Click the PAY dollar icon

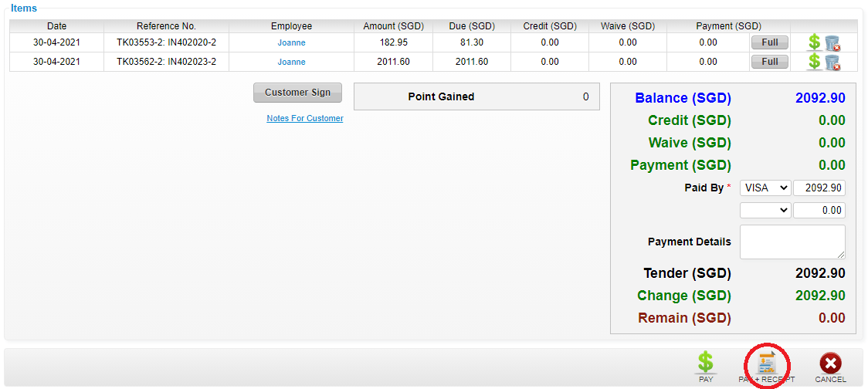705,363
